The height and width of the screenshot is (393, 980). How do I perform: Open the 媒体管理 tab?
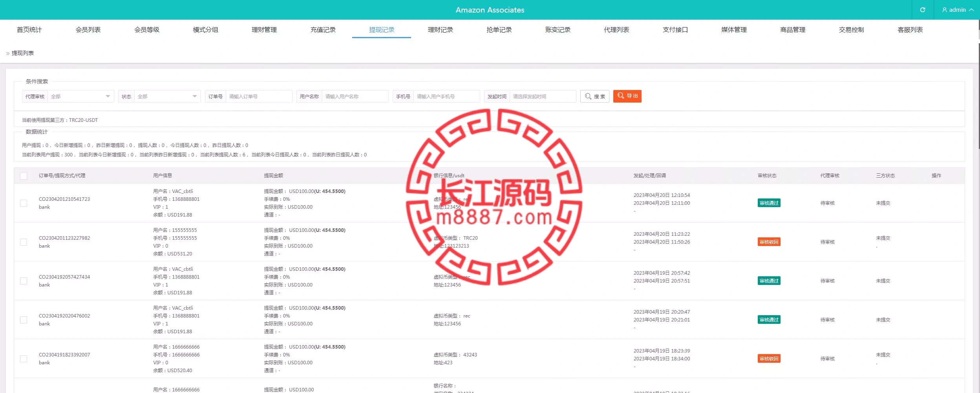(734, 30)
